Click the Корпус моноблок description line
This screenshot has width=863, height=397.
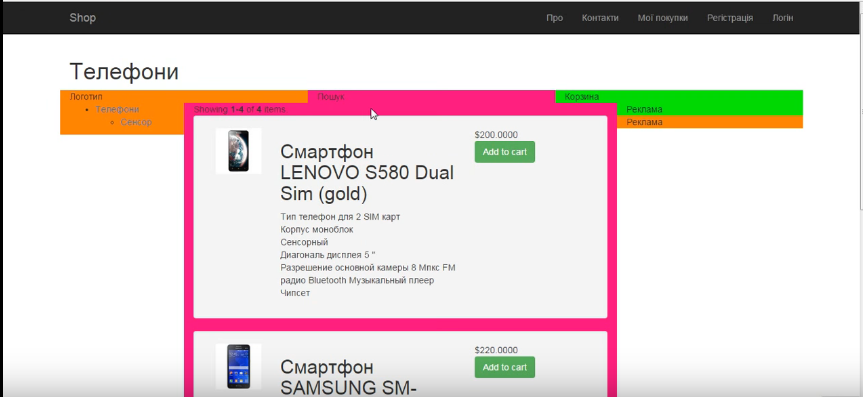(x=316, y=229)
